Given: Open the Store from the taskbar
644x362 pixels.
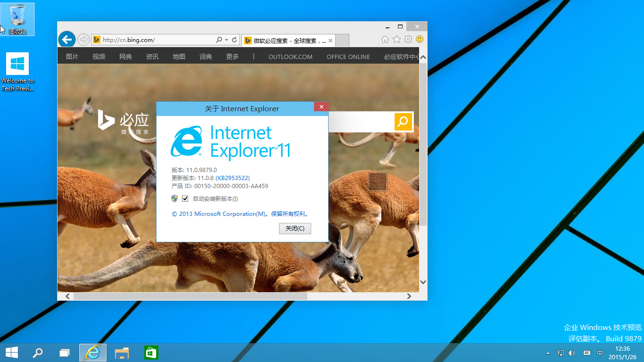Looking at the screenshot, I should tap(151, 353).
